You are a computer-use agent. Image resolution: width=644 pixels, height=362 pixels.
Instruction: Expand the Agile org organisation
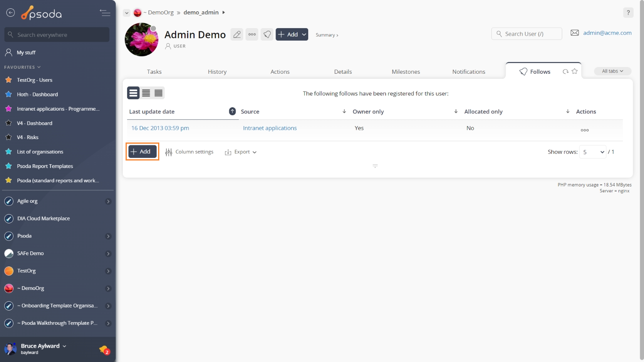(108, 202)
